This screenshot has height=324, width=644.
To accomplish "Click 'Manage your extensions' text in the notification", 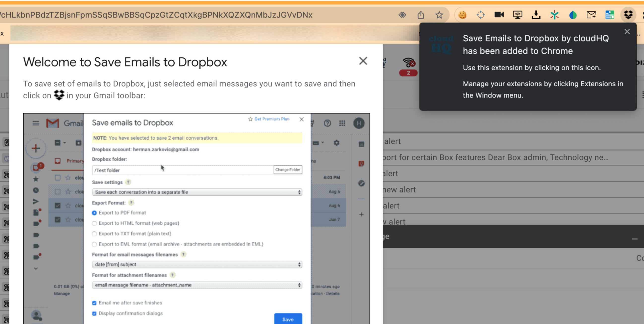I will (543, 89).
